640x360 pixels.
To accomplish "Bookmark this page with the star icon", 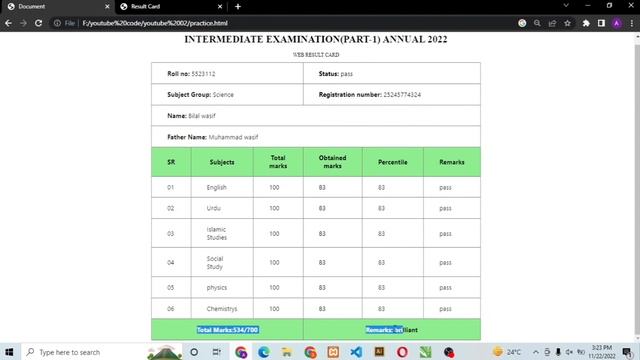I will click(x=567, y=23).
